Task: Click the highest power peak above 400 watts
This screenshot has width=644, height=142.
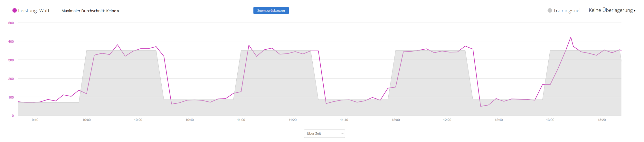Action: coord(571,37)
